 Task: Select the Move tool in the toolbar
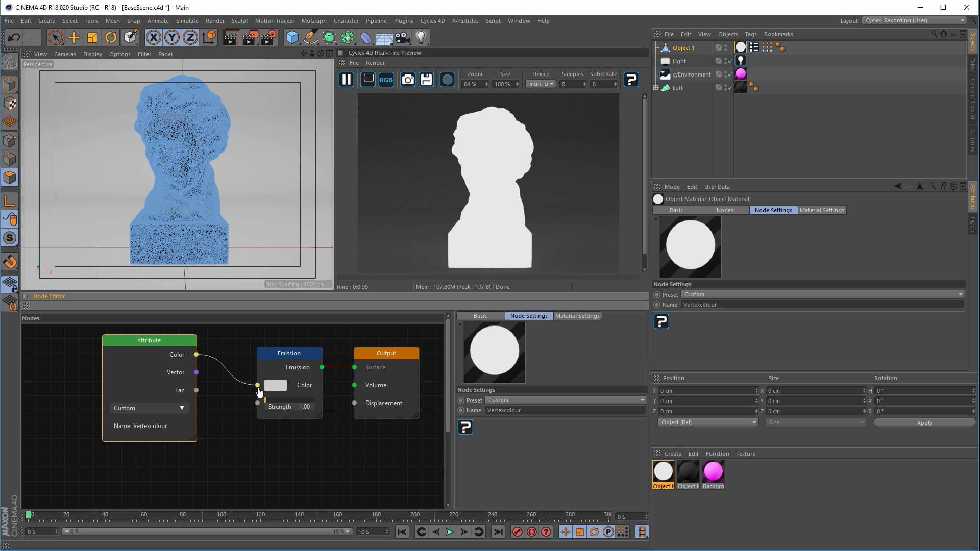tap(73, 37)
